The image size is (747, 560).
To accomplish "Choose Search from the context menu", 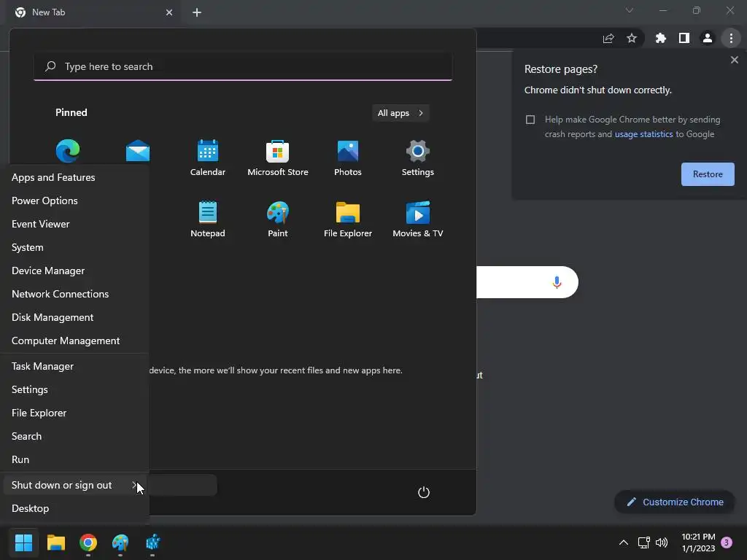I will pos(75,437).
